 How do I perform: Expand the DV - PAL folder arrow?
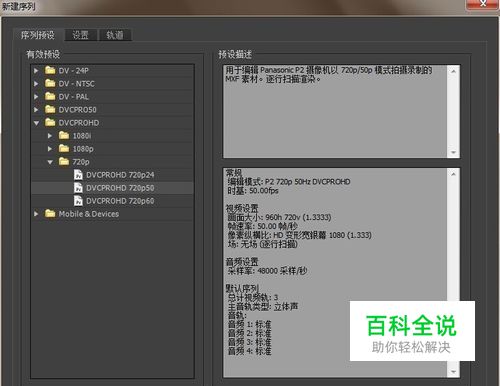[x=36, y=97]
